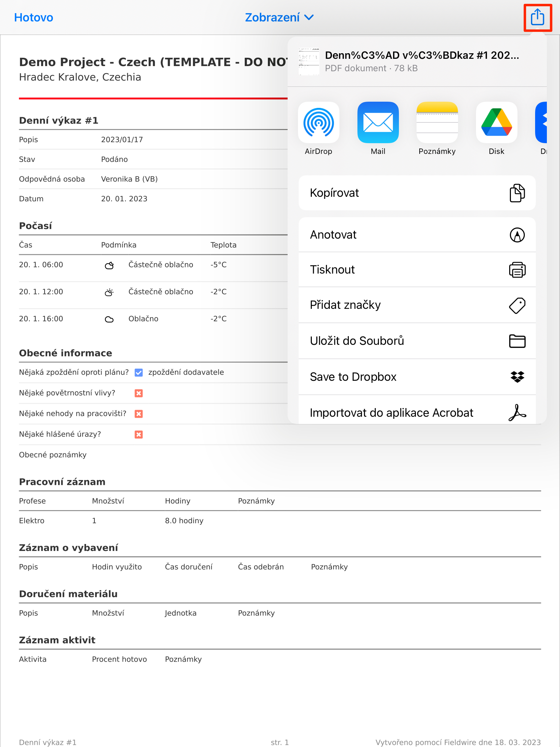
Task: Choose Save to Dropbox
Action: point(417,377)
